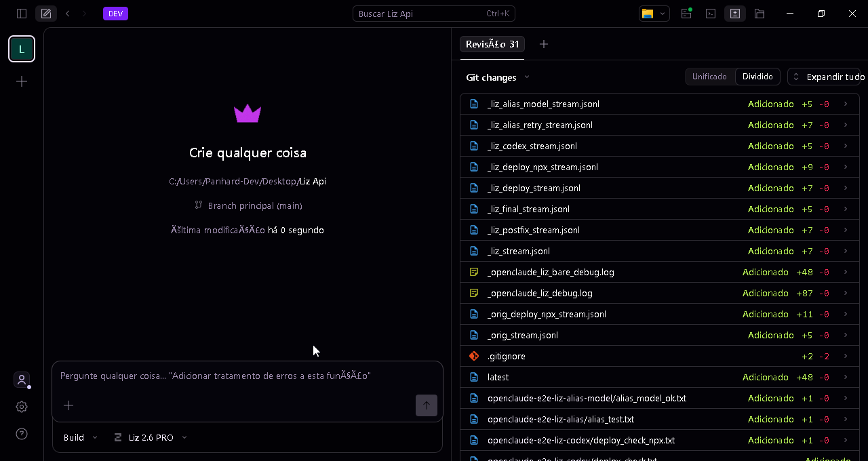Open _liz_postfix_stream.jsonl file name
The height and width of the screenshot is (461, 868).
pyautogui.click(x=533, y=230)
